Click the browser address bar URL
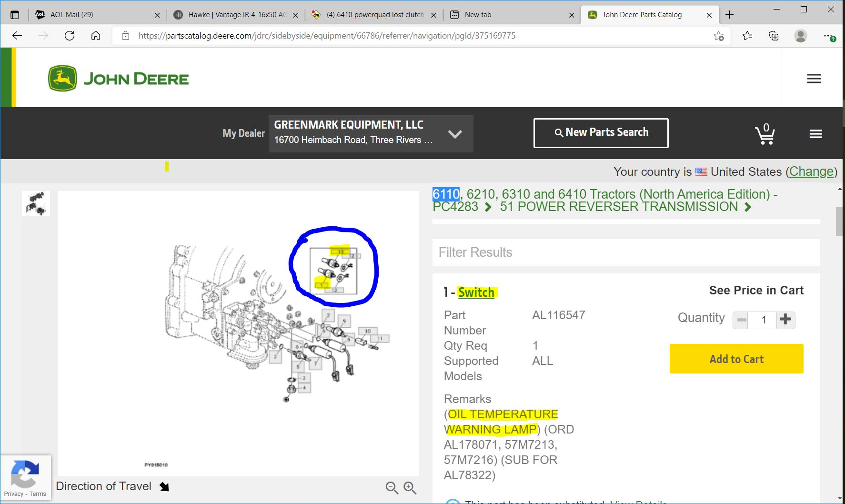This screenshot has width=845, height=504. (x=327, y=36)
